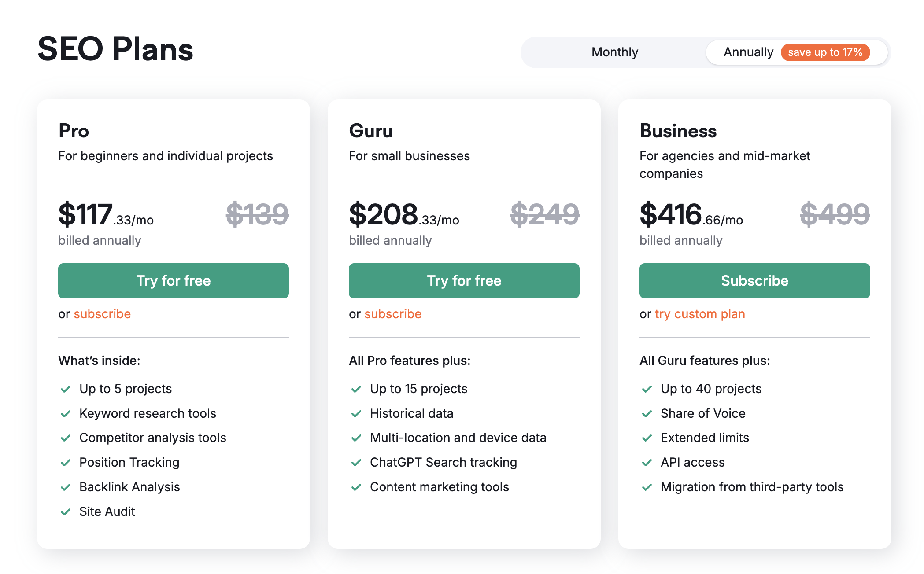The image size is (924, 574).
Task: Select the Annually billing option
Action: 748,52
